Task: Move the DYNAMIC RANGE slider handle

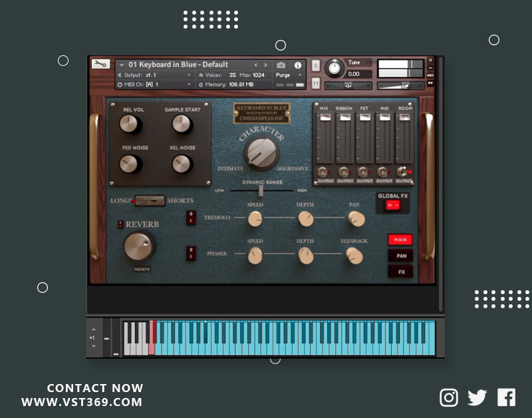Action: point(261,191)
